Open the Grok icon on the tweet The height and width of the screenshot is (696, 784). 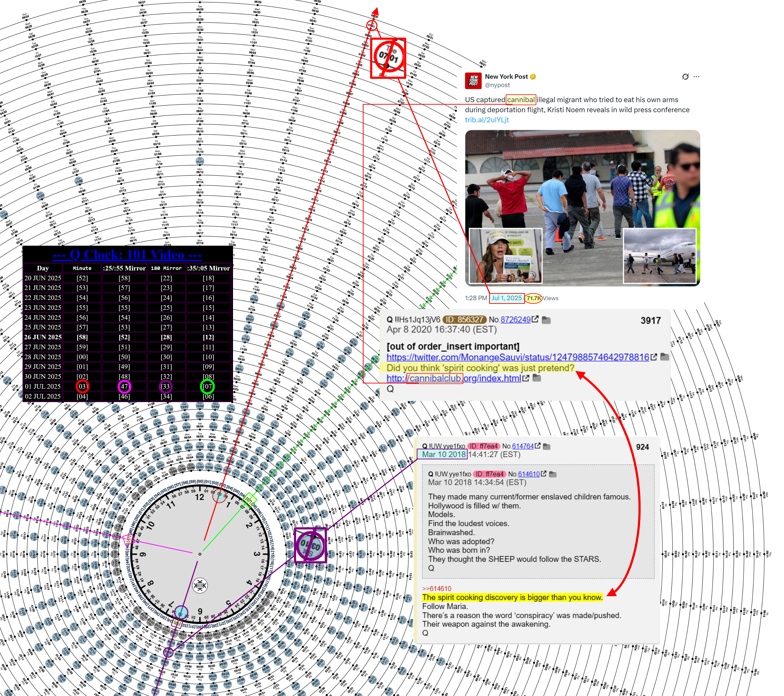[685, 77]
